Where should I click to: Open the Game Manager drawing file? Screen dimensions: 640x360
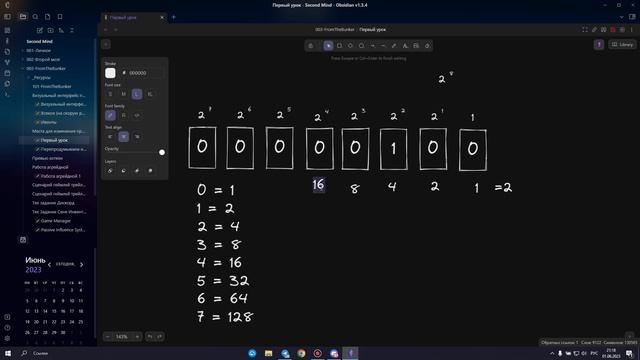pos(56,221)
